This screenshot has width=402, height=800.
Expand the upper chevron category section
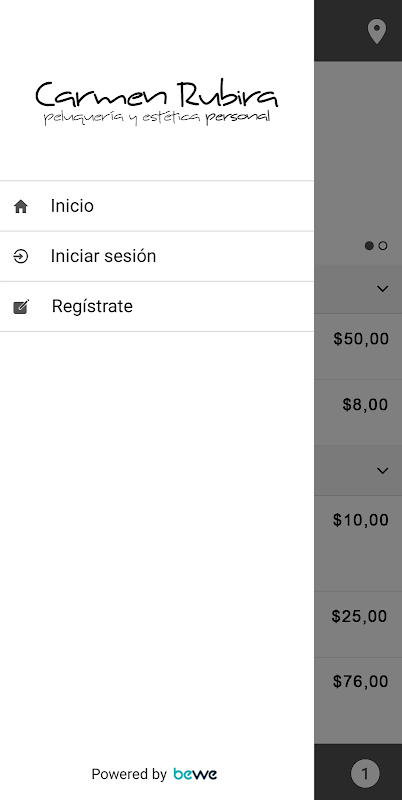[383, 289]
